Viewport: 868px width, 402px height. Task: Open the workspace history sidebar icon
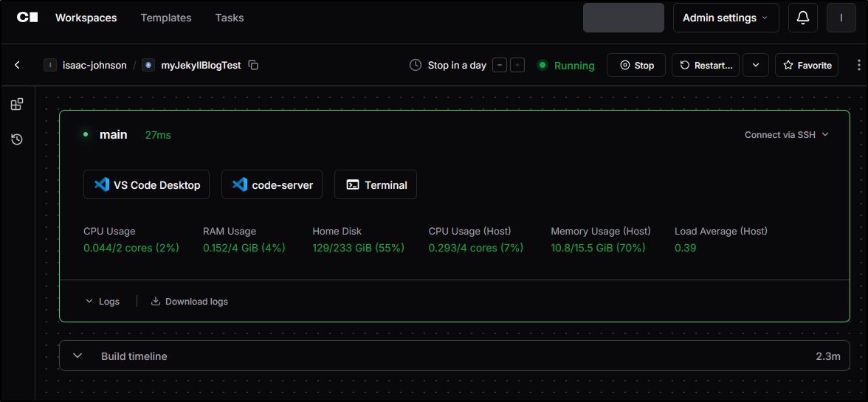(x=17, y=139)
